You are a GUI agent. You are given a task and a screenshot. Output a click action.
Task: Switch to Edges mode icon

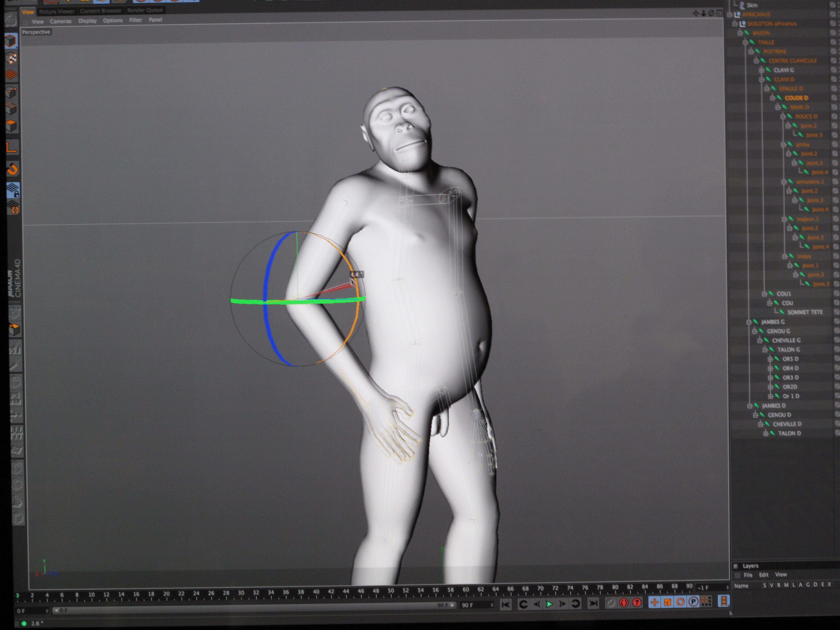point(11,109)
